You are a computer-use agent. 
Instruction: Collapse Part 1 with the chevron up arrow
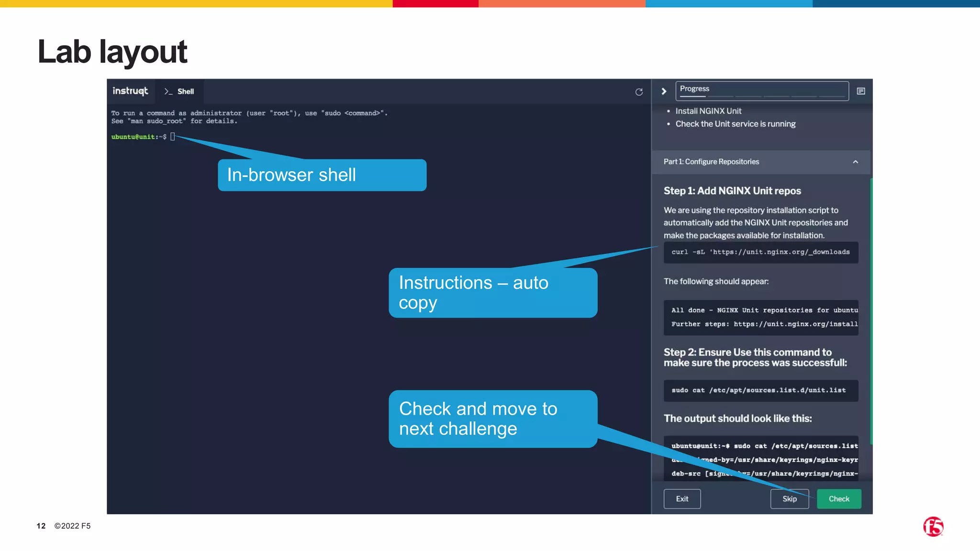[856, 162]
